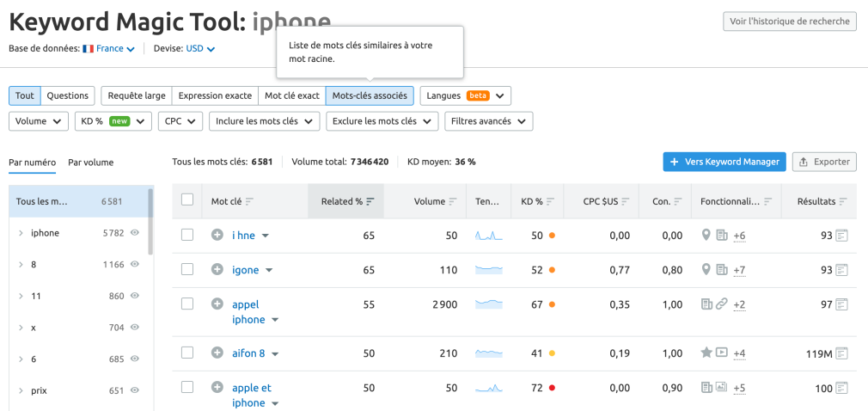
Task: Open SERP results icon for 'appel iphone' row
Action: click(x=842, y=304)
